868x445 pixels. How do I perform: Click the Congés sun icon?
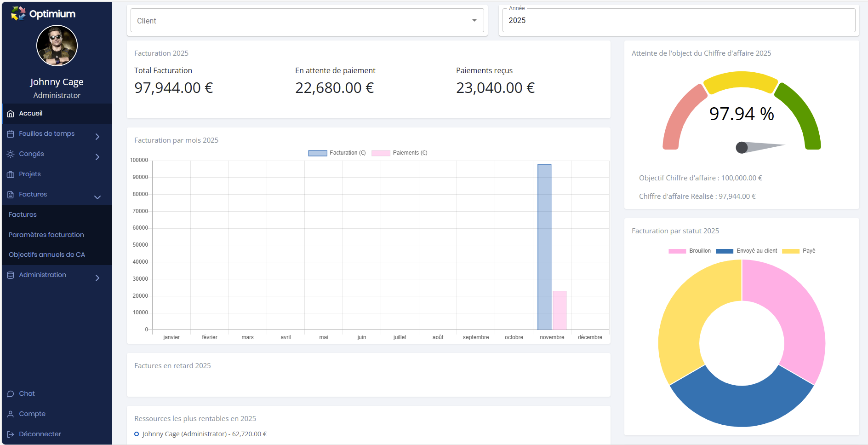coord(11,154)
